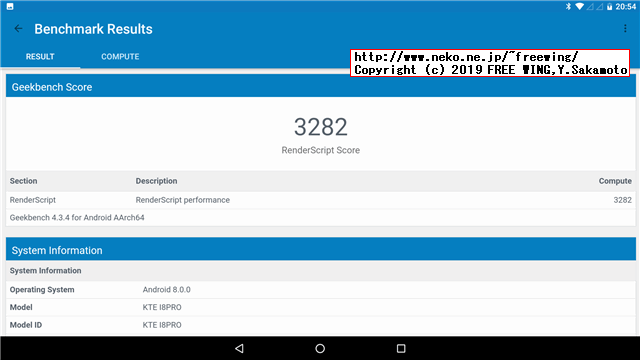The height and width of the screenshot is (360, 640).
Task: Switch to the COMPUTE tab
Action: point(120,57)
